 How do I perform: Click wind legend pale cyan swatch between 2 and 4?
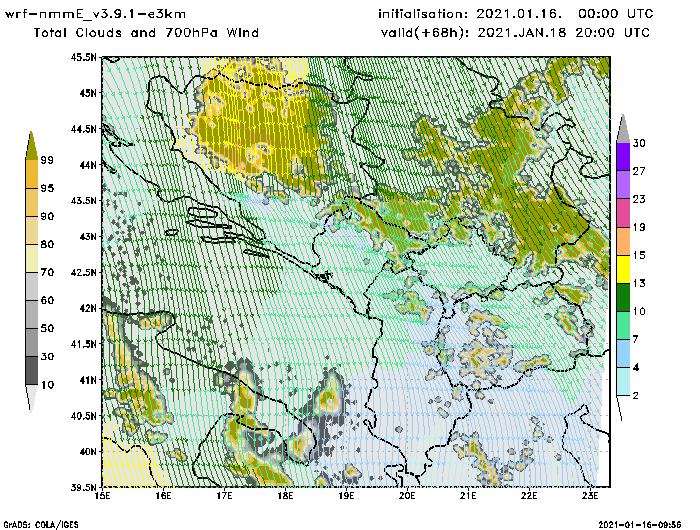623,382
